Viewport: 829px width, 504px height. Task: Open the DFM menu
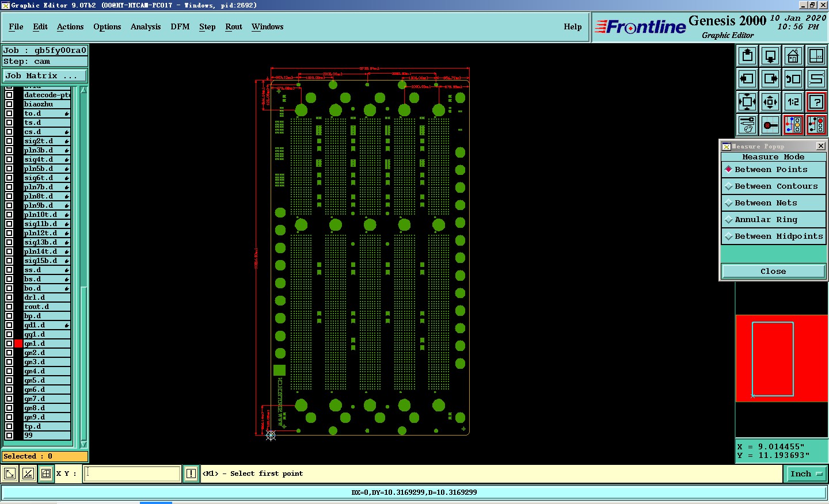[x=180, y=27]
